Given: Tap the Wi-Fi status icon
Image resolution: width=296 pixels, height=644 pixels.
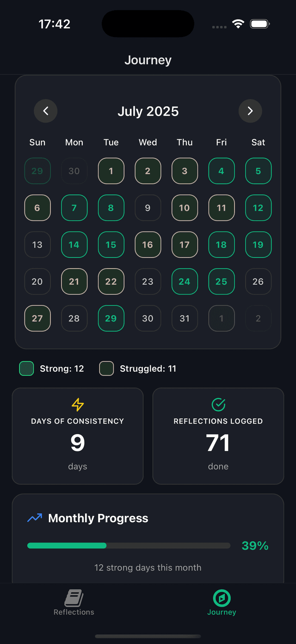Looking at the screenshot, I should point(238,24).
